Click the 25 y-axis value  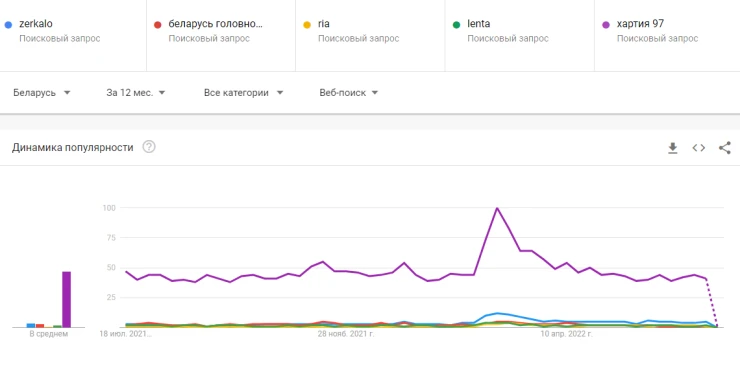111,297
